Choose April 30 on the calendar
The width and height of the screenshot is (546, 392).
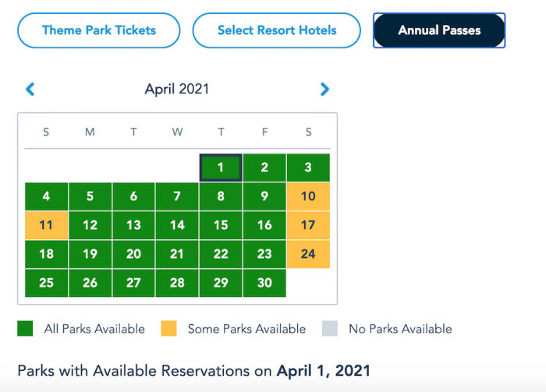tap(264, 283)
